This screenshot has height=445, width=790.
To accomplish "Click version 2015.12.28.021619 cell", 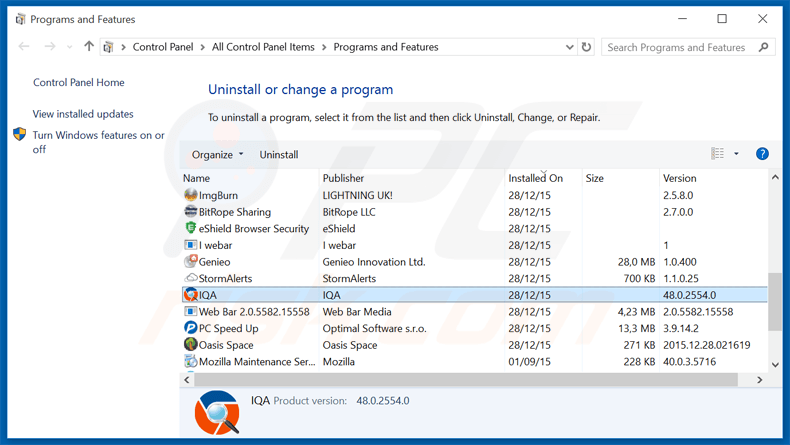I will 706,345.
